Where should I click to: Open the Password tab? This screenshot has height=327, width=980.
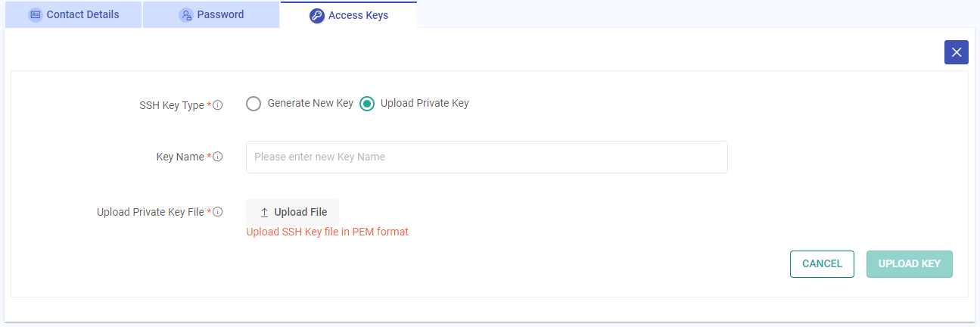pyautogui.click(x=220, y=15)
